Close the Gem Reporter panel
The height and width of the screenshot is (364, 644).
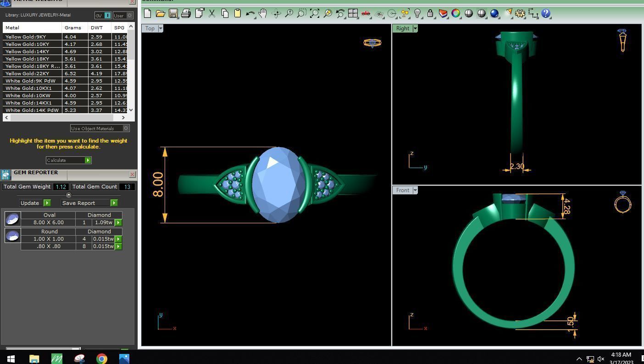coord(132,174)
